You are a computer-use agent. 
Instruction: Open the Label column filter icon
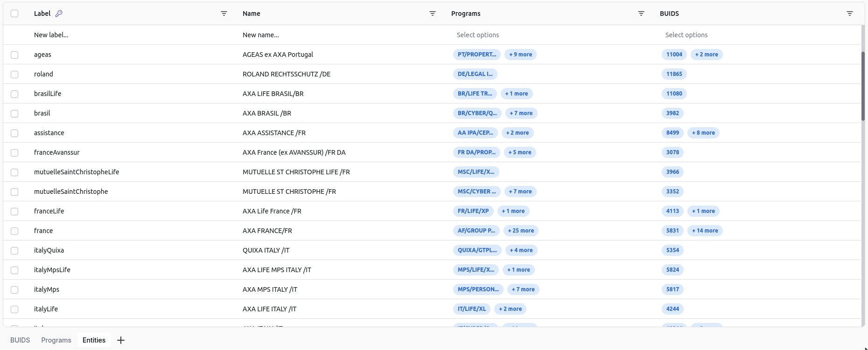tap(224, 14)
